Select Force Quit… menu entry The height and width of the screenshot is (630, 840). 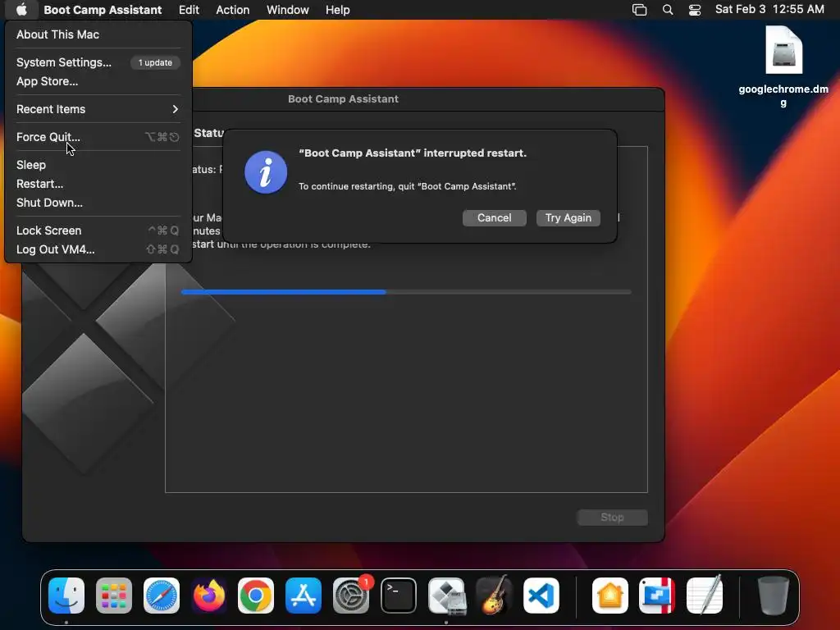coord(98,137)
